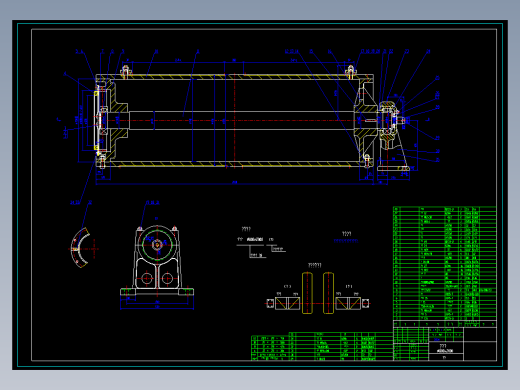Screen dimensions: 520x390
Task: Click the pedestal base width dimension line
Action: click(x=157, y=308)
